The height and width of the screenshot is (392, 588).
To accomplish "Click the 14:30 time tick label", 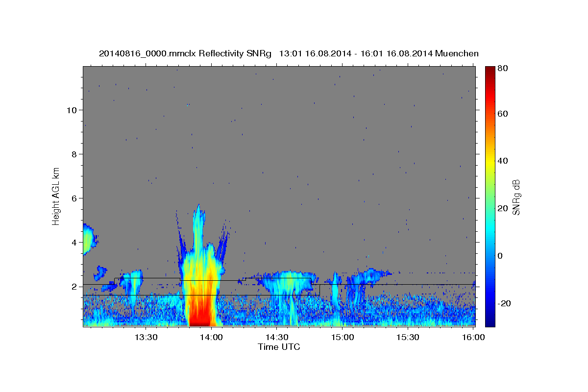I will coord(277,338).
